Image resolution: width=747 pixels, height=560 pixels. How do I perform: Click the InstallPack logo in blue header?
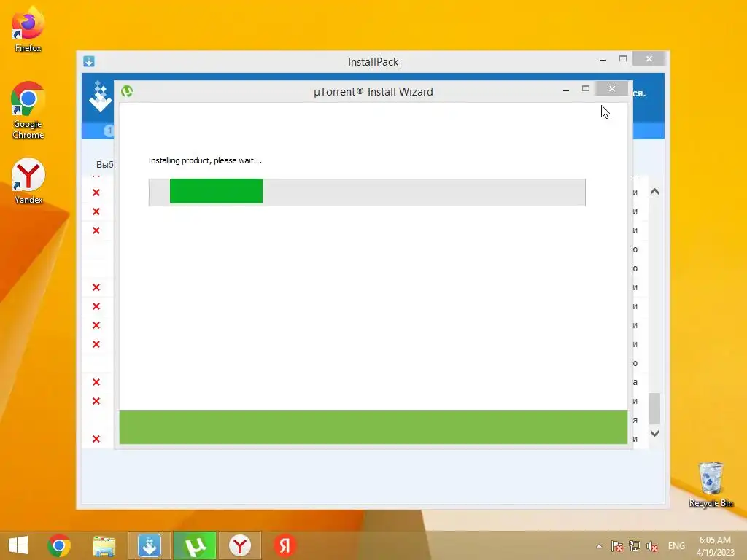(x=100, y=96)
